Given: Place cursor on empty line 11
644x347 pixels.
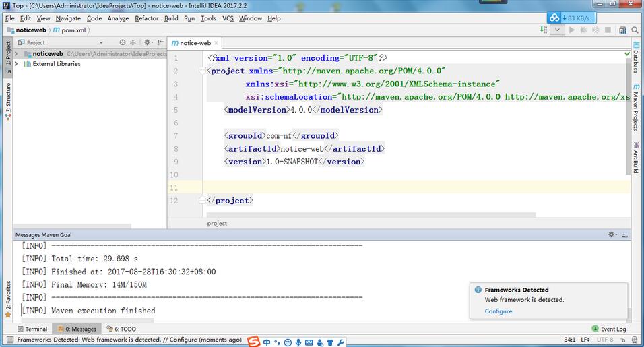Looking at the screenshot, I should 416,188.
